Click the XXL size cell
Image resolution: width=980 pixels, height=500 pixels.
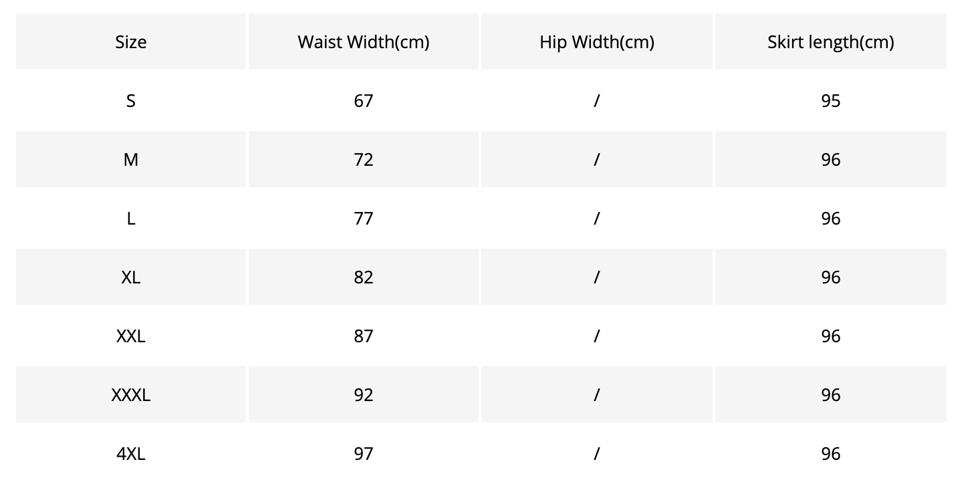pyautogui.click(x=131, y=336)
